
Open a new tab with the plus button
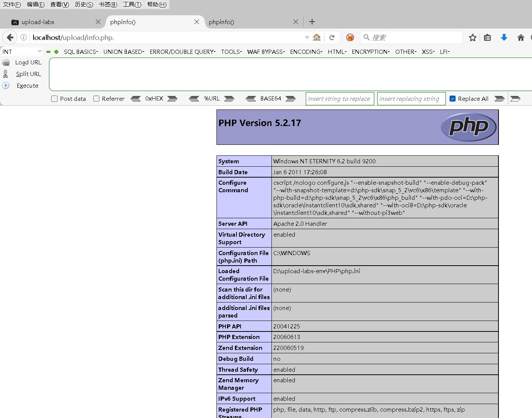pos(312,22)
